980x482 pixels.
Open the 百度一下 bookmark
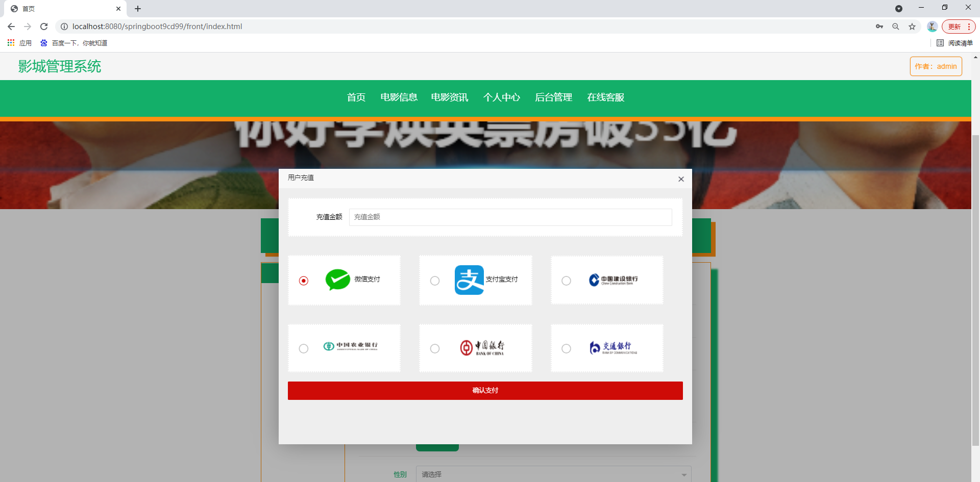coord(74,43)
